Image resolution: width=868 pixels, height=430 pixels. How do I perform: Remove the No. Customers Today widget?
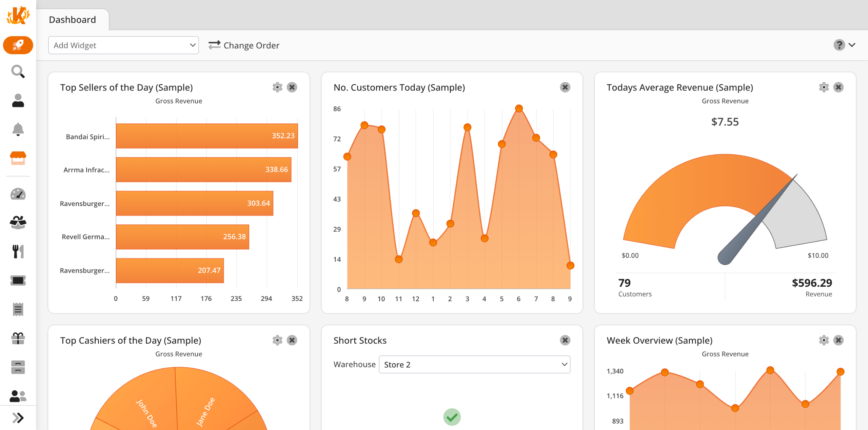[565, 87]
